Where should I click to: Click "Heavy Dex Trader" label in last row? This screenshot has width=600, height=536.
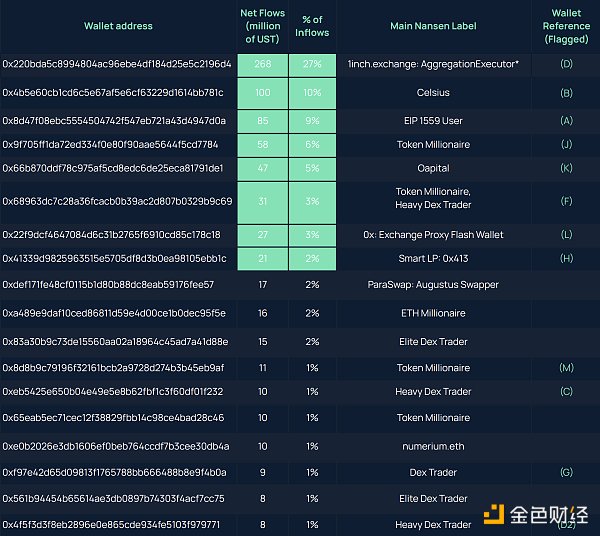(x=433, y=525)
